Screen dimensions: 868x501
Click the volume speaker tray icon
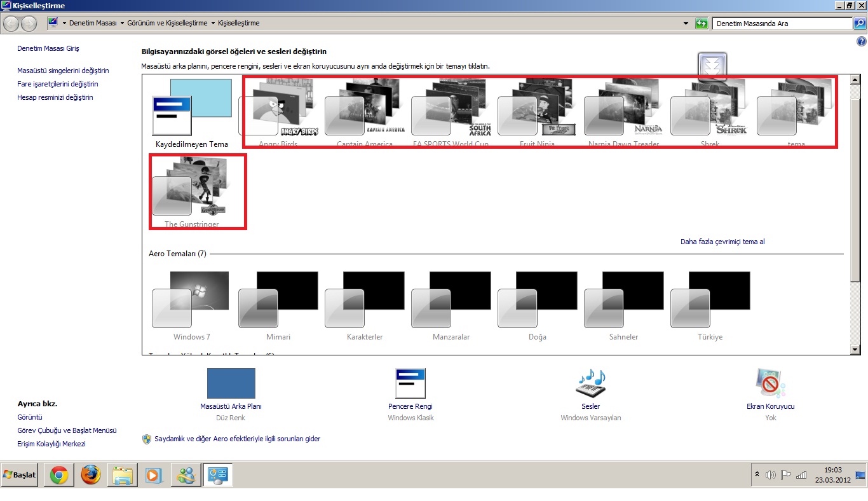coord(771,475)
